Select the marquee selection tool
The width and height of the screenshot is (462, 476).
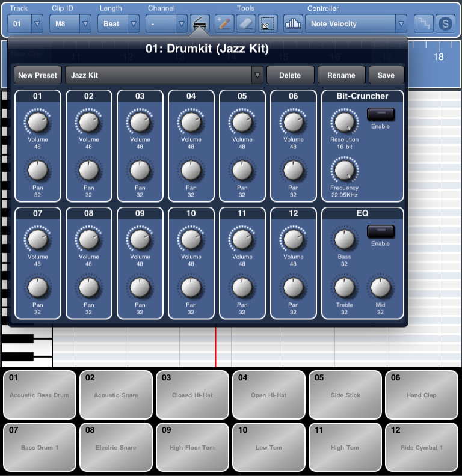[x=268, y=23]
